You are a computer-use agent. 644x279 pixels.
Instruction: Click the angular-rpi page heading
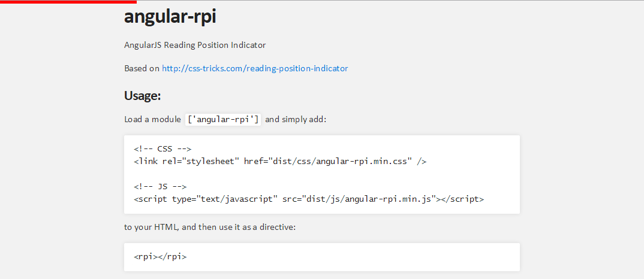pos(170,16)
